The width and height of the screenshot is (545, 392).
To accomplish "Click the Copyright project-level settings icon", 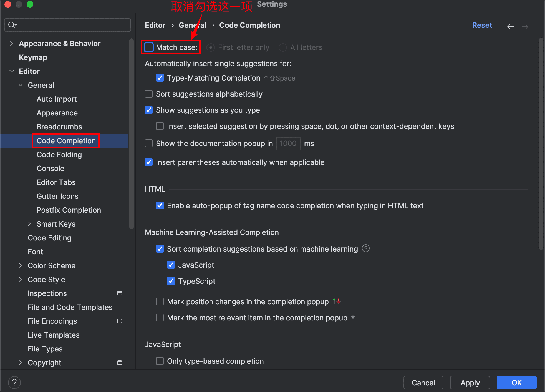I will tap(120, 363).
